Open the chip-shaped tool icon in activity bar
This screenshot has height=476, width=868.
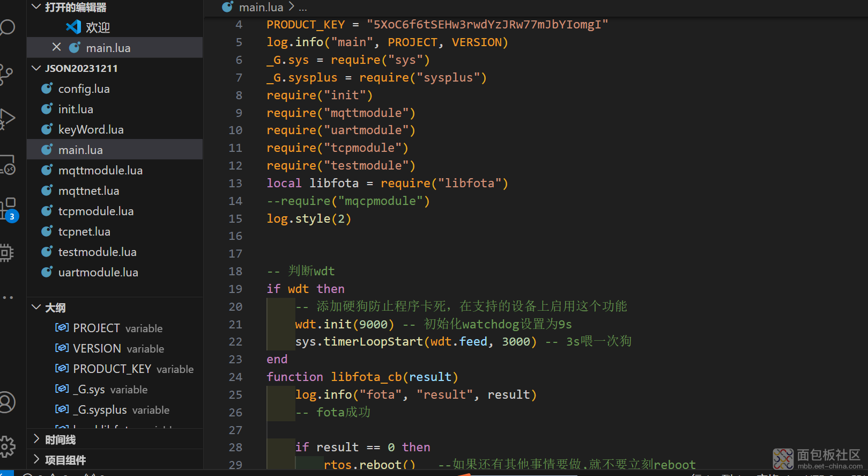click(6, 252)
